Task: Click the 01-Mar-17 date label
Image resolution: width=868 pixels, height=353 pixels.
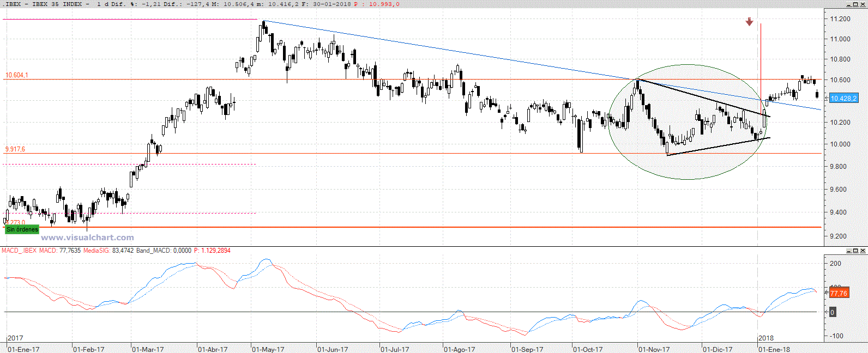Action: (x=148, y=349)
